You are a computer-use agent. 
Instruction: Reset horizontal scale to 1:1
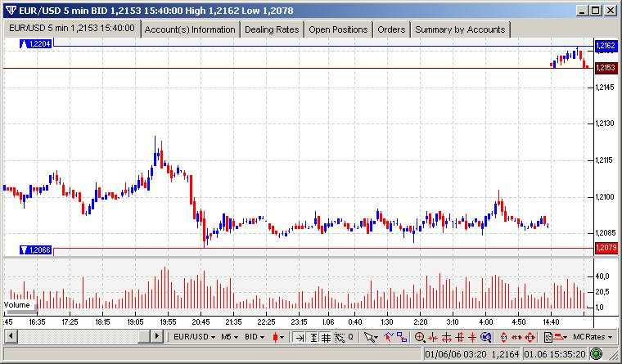pos(516,338)
